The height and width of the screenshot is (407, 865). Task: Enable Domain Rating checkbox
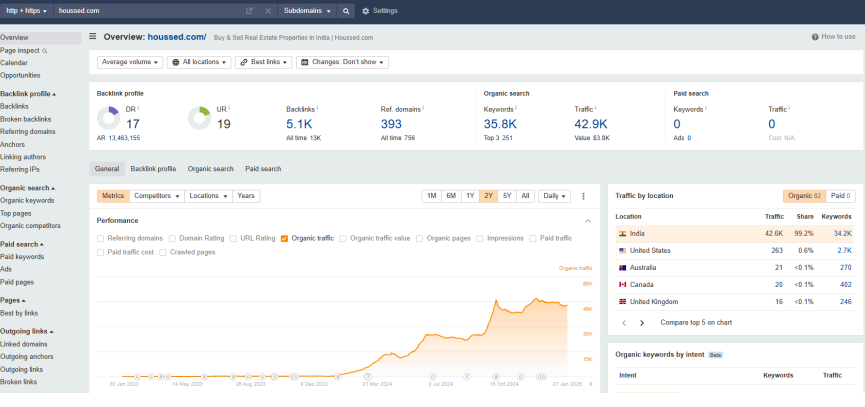[x=172, y=239]
